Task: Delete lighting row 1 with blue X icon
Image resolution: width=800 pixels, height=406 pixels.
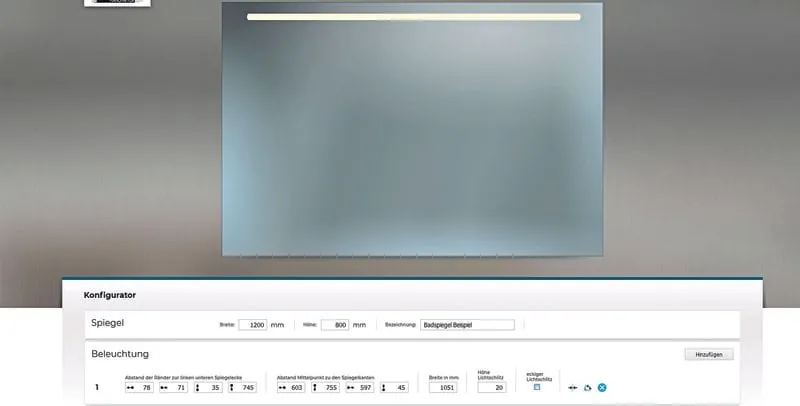Action: point(602,387)
